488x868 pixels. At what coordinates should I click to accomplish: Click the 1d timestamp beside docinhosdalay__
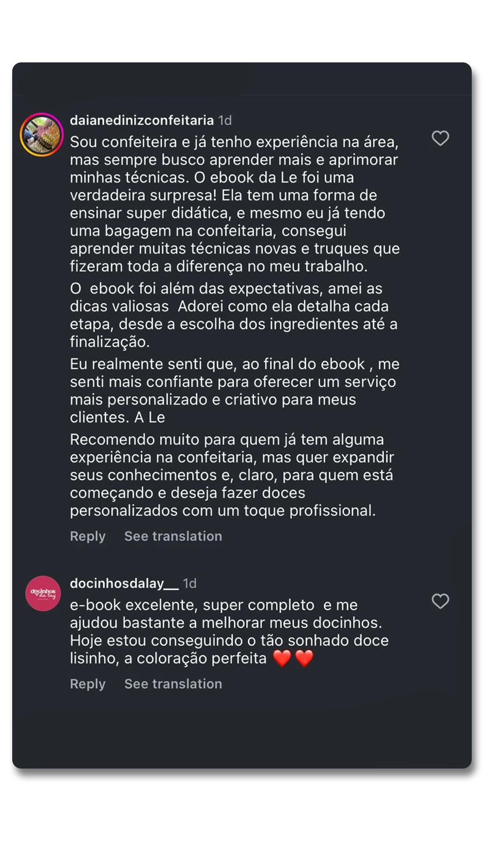pos(190,584)
